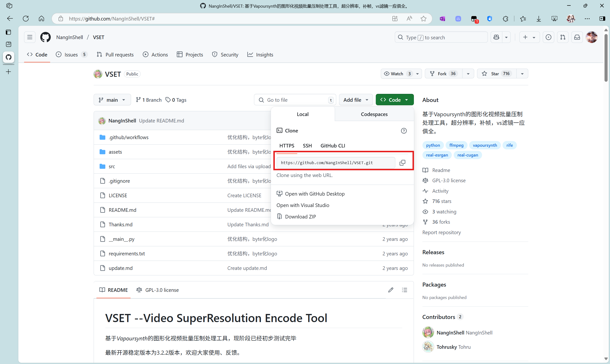Image resolution: width=610 pixels, height=364 pixels.
Task: Open the real-esrgan topic tag
Action: click(x=437, y=155)
